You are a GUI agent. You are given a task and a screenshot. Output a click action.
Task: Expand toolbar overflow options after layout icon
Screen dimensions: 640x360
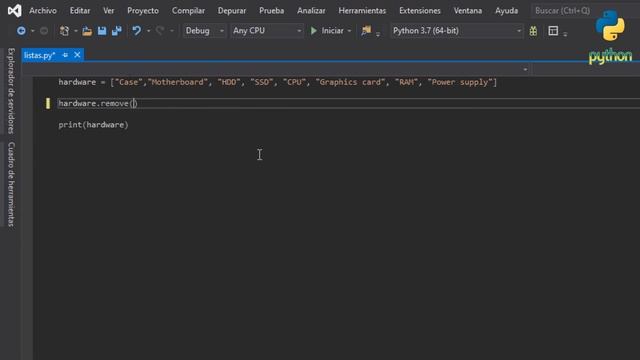[x=565, y=34]
